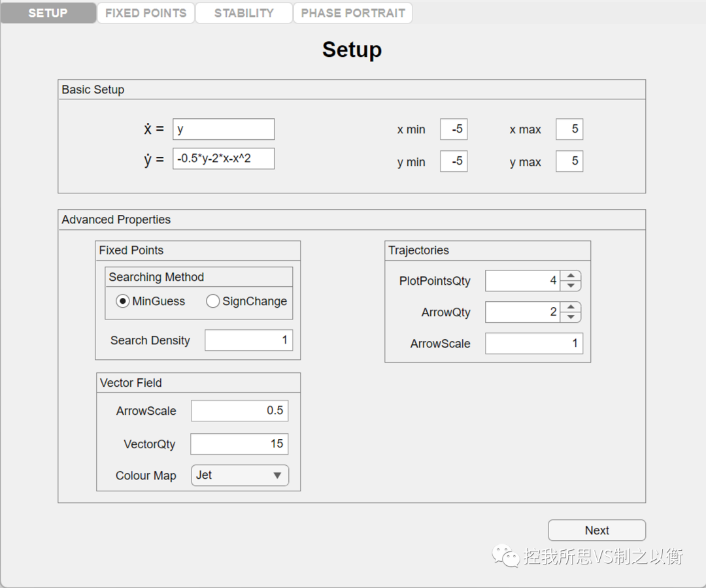Select the Setup tab
Image resolution: width=706 pixels, height=588 pixels.
coord(48,13)
